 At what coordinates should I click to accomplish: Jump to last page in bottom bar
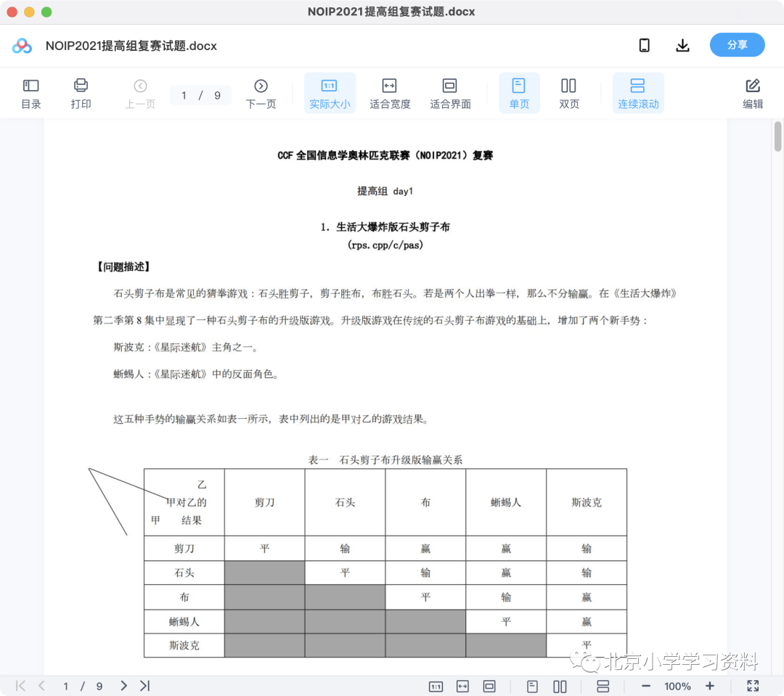[x=145, y=686]
